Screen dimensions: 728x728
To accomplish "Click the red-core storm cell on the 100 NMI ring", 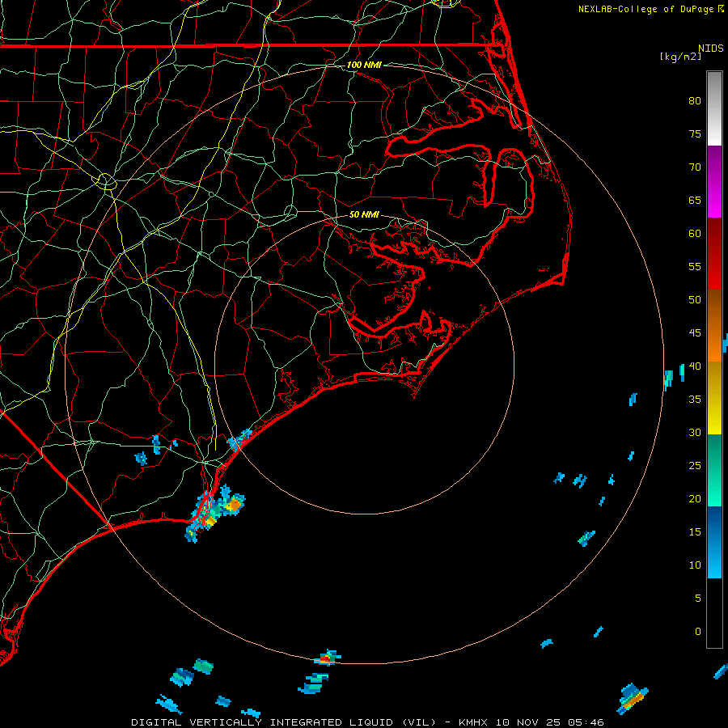I will (x=327, y=658).
